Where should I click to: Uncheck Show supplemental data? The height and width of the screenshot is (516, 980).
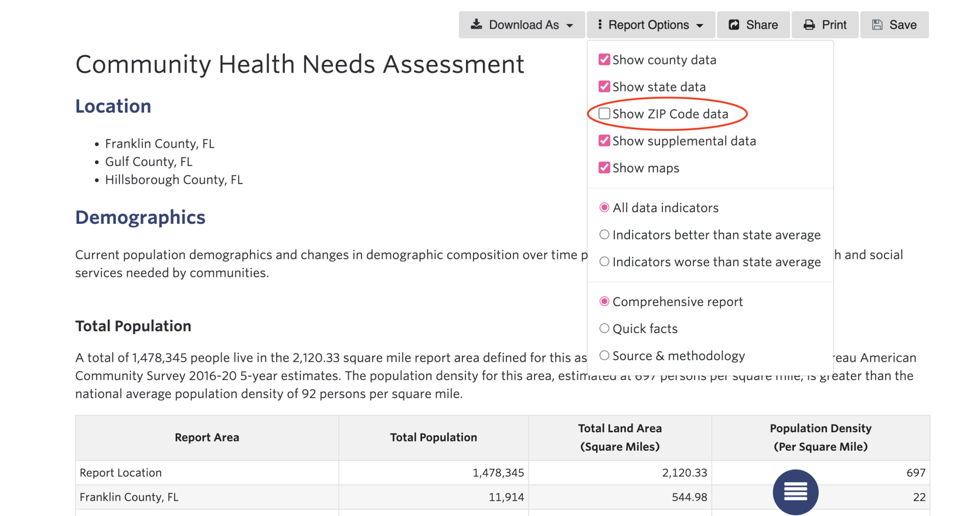[604, 140]
